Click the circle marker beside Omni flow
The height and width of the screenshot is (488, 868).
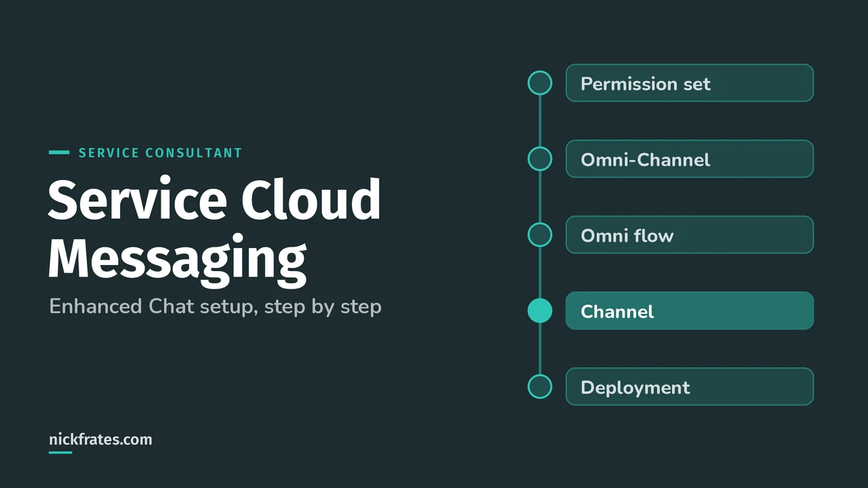tap(540, 235)
